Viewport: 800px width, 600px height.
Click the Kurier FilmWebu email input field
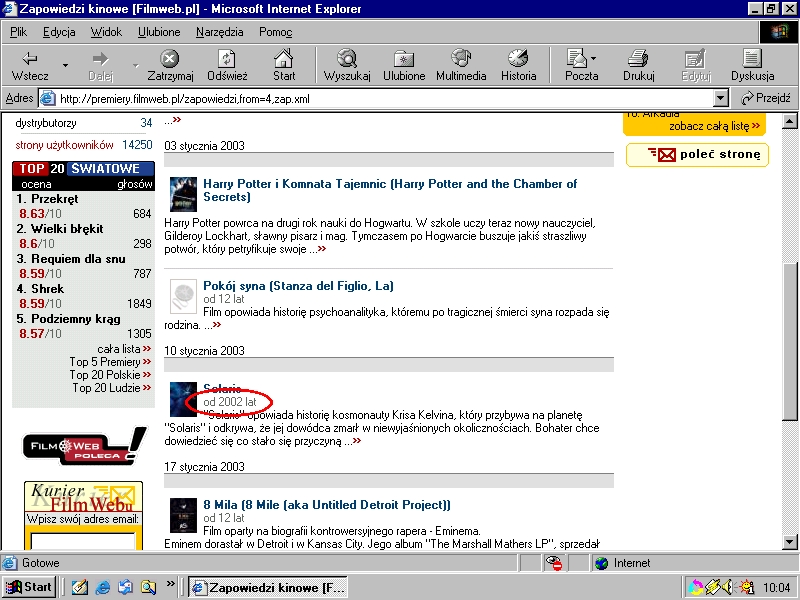[x=83, y=541]
